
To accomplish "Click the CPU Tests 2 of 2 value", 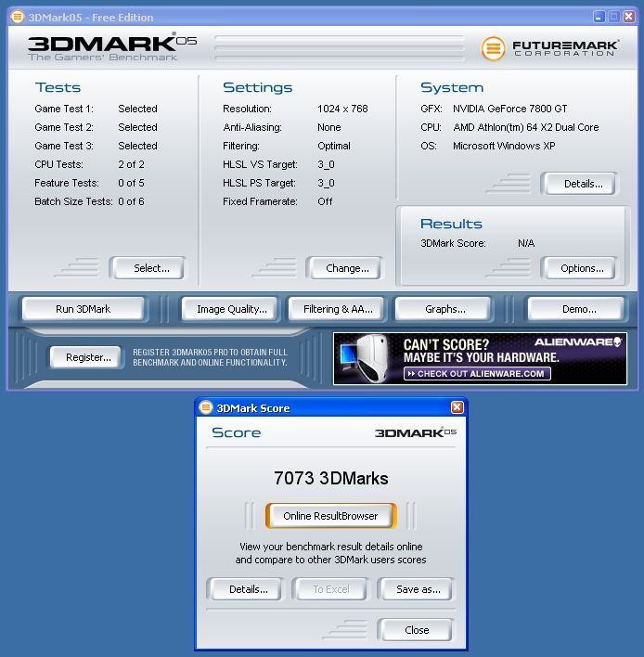I will [131, 164].
